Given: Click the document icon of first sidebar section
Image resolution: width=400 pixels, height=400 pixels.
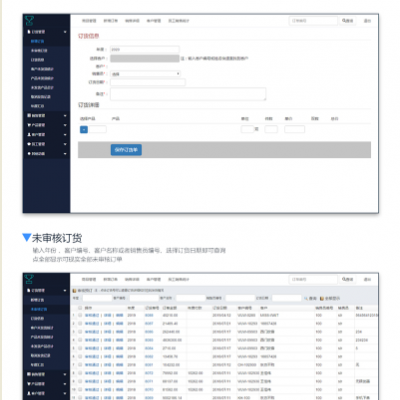Looking at the screenshot, I should (29, 32).
